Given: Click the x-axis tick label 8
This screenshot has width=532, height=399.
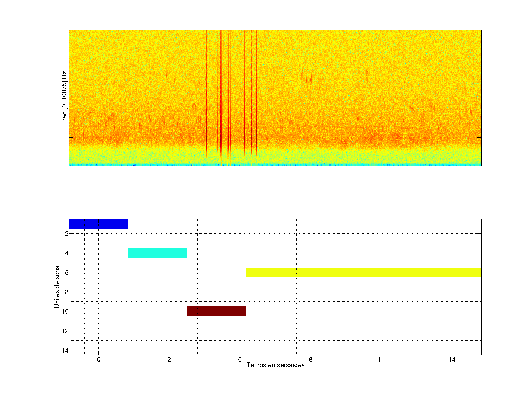Looking at the screenshot, I should (x=311, y=359).
